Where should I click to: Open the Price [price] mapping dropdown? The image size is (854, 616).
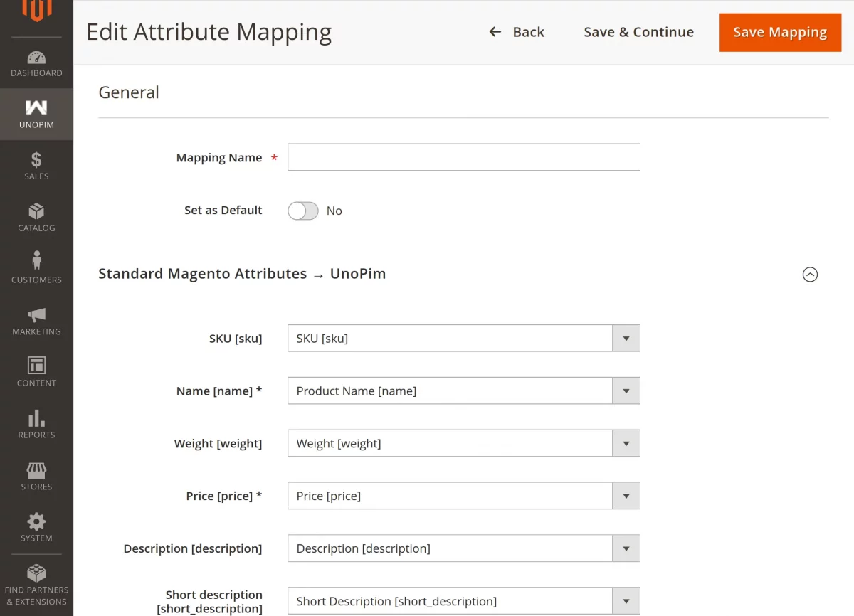point(464,496)
